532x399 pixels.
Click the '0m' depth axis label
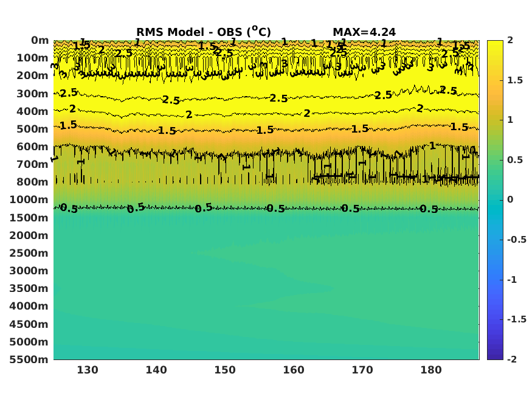[x=40, y=40]
